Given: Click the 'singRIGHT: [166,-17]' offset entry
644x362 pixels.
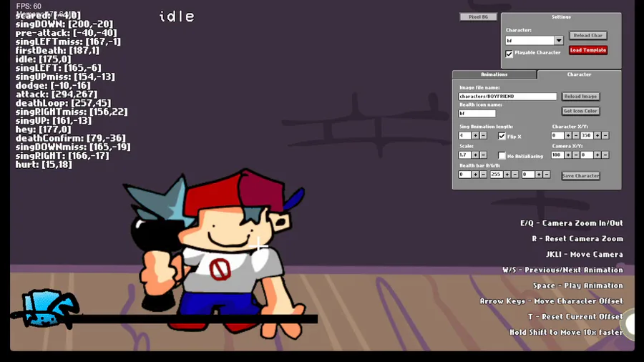Looking at the screenshot, I should (62, 156).
